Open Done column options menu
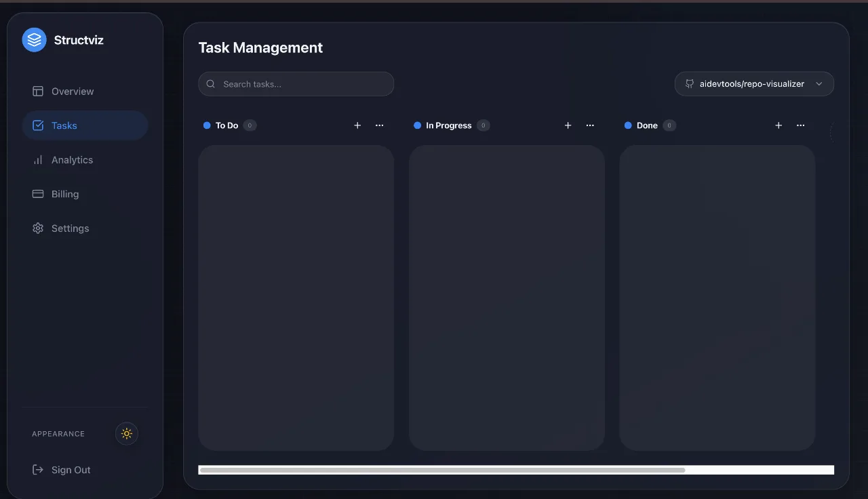 click(801, 125)
